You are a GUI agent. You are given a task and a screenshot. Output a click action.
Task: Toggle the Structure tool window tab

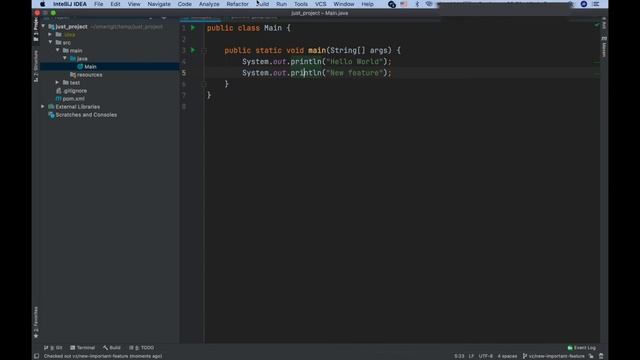pyautogui.click(x=36, y=66)
